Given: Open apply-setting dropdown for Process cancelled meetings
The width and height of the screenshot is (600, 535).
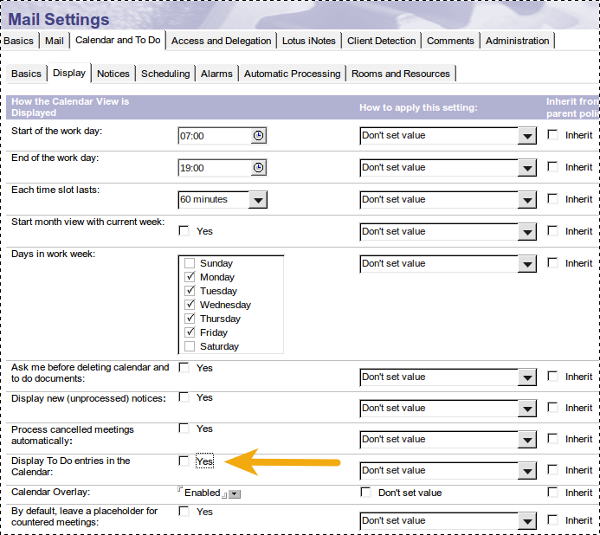Looking at the screenshot, I should 527,440.
